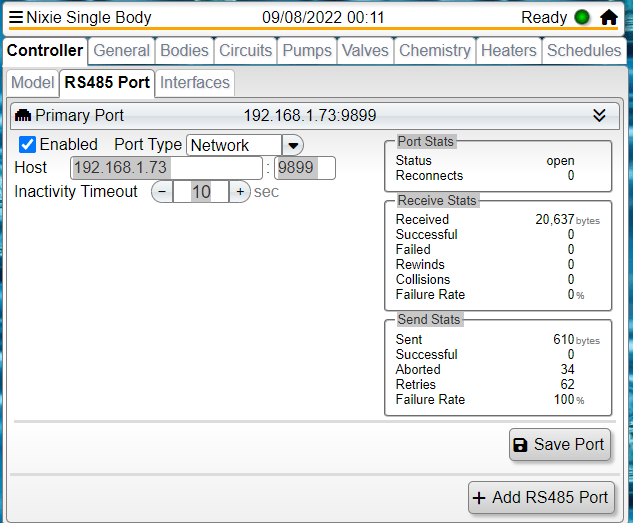Select the Port Type Network field
Screen dimensions: 633x523
tap(234, 145)
